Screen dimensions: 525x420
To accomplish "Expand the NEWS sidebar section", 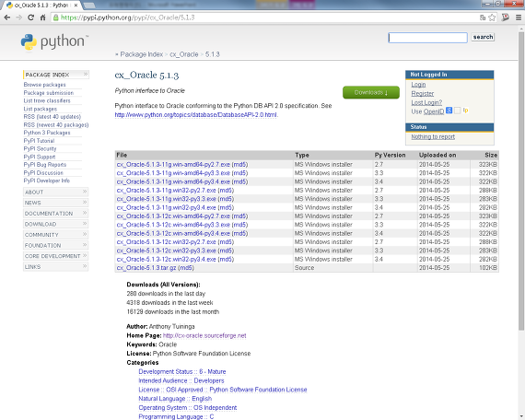I will tap(55, 203).
